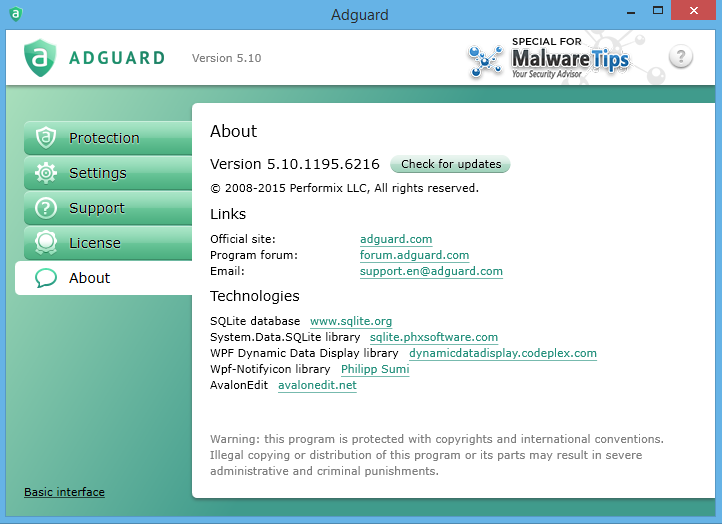The width and height of the screenshot is (722, 524).
Task: Maximize the Adguard window
Action: point(658,11)
